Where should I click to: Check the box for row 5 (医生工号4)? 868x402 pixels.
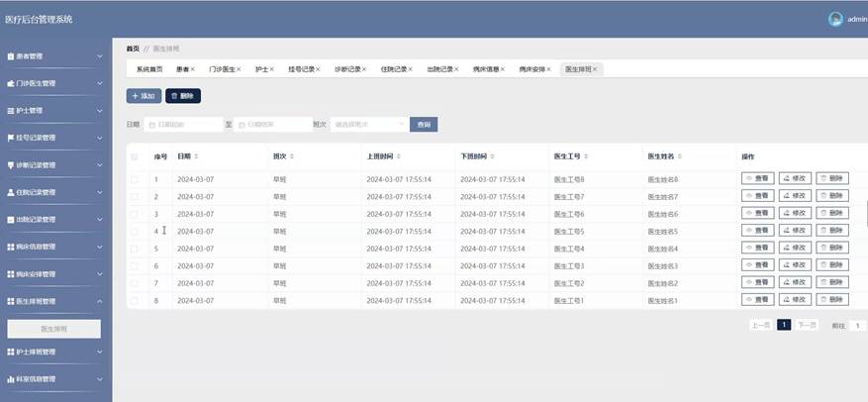tap(134, 249)
